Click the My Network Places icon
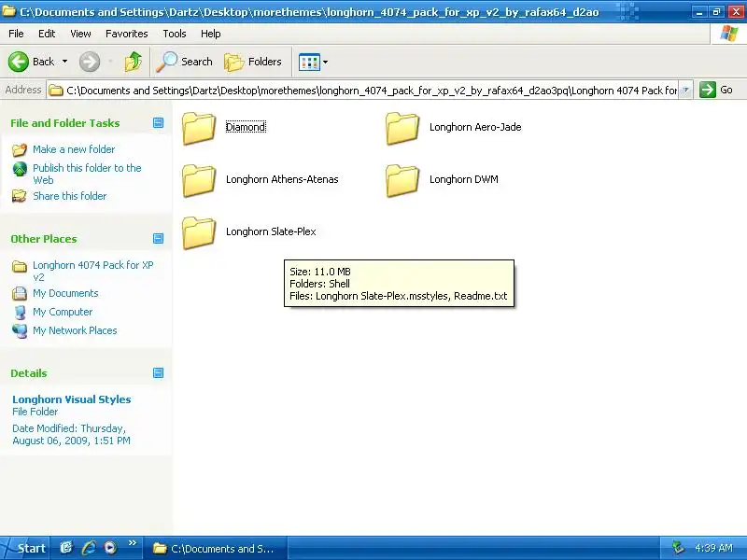 (20, 331)
